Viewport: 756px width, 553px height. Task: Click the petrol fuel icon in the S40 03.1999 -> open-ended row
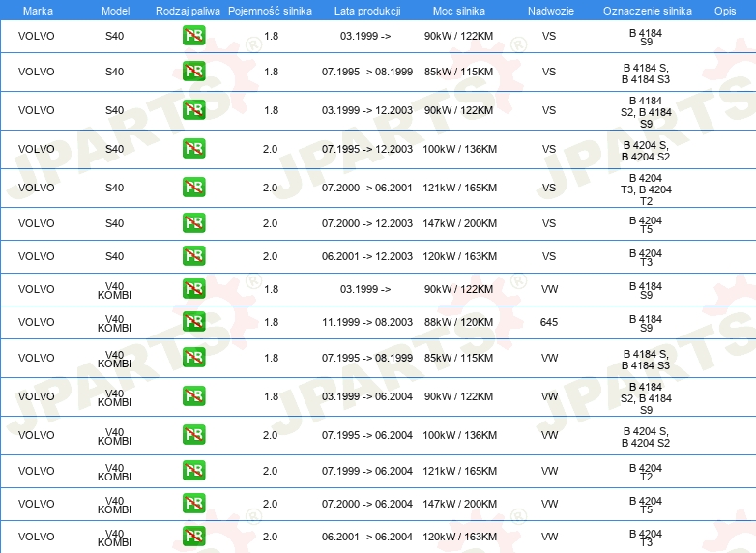(x=193, y=36)
